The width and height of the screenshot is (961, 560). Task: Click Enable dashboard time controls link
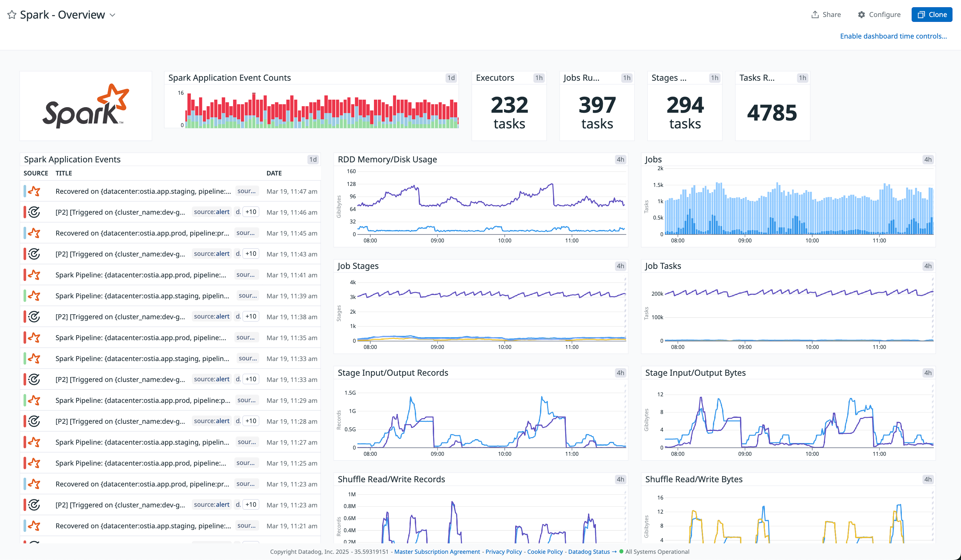[x=893, y=36]
